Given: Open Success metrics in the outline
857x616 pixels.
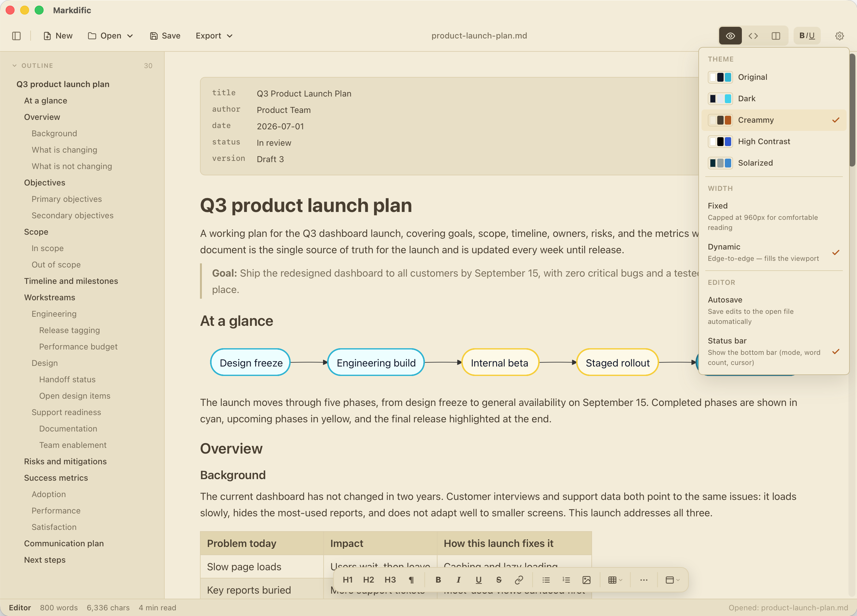Looking at the screenshot, I should tap(56, 478).
